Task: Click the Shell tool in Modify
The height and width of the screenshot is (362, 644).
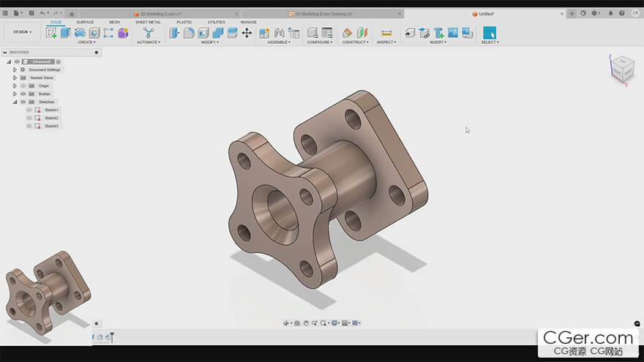Action: coord(203,33)
